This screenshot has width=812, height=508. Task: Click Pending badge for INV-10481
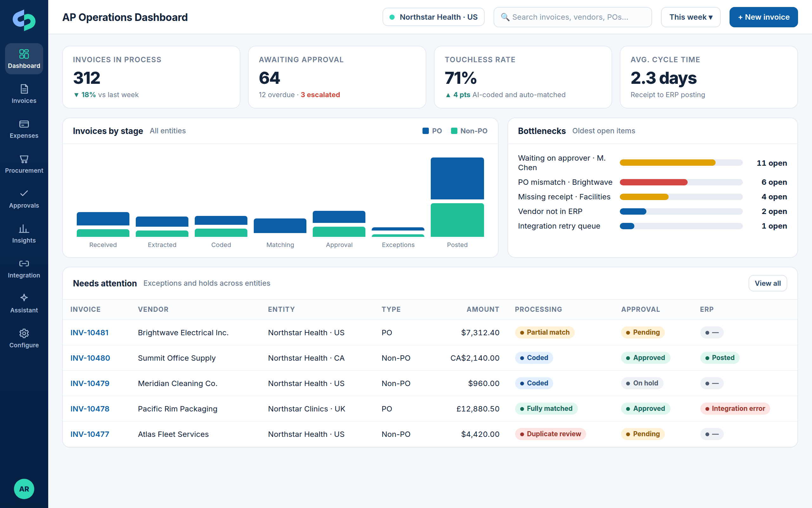click(643, 332)
